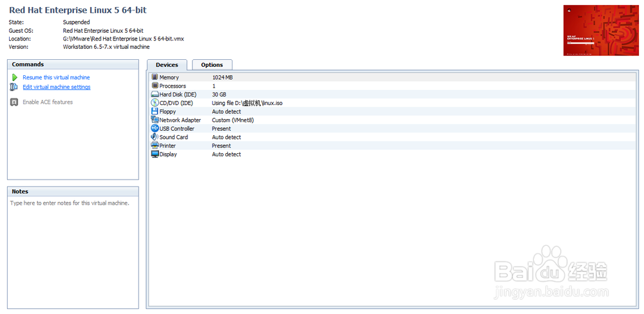Screen dimensions: 644x314
Task: Open Edit virtual machine settings link
Action: [57, 87]
